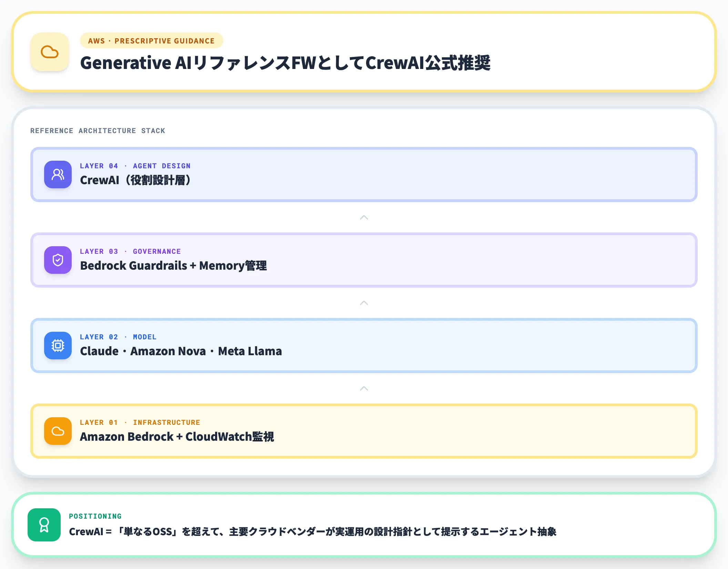Click the chevron between Layer 03 and Layer 02
The width and height of the screenshot is (728, 569).
[x=364, y=303]
